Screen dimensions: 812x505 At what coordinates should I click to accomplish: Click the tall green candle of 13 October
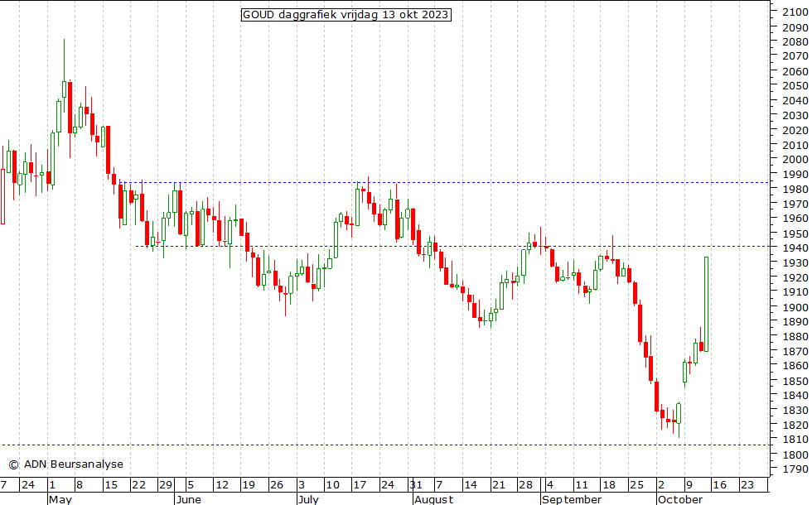[706, 305]
